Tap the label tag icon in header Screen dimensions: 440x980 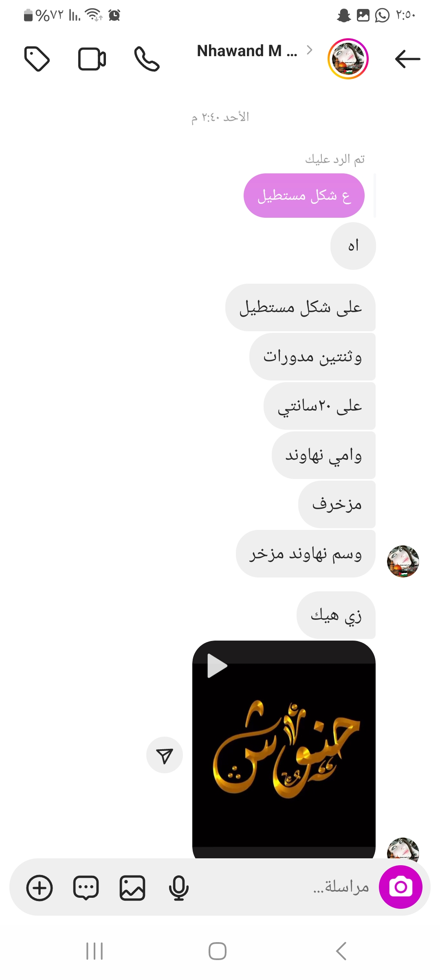pyautogui.click(x=37, y=59)
